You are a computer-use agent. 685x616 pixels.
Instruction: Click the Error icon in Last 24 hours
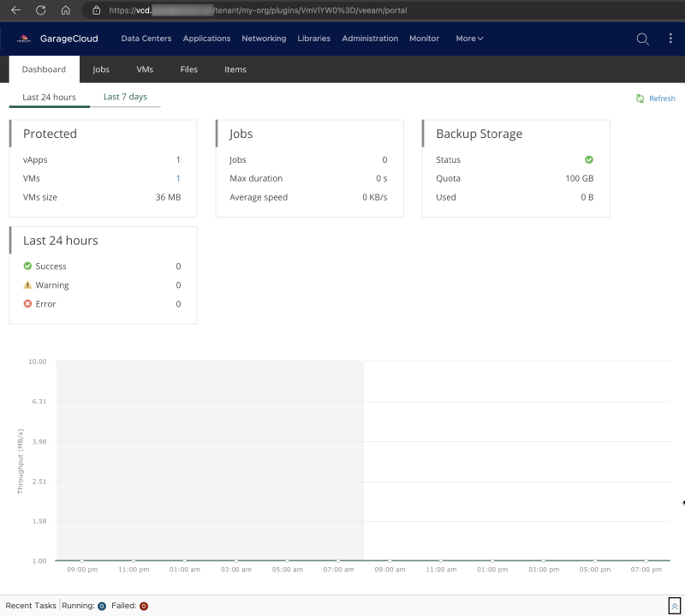[27, 304]
